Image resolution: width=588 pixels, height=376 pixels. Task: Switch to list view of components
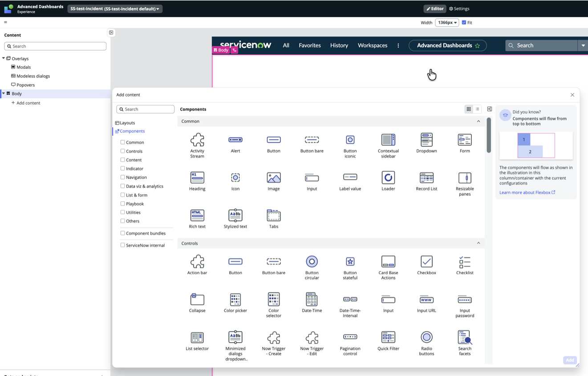point(477,109)
